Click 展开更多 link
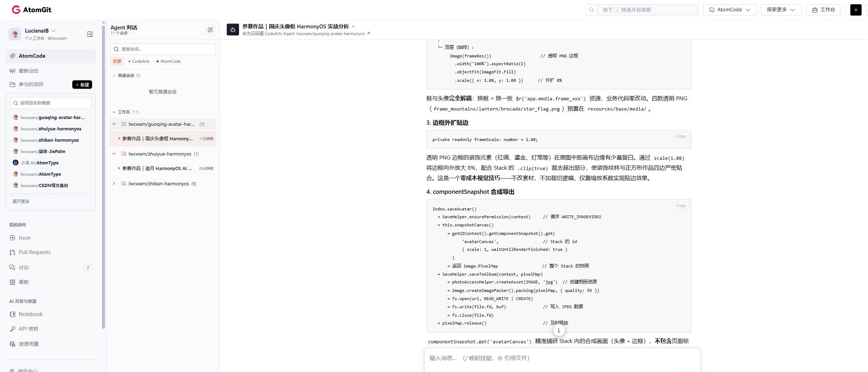Screen dimensions: 868x372 coord(21,201)
